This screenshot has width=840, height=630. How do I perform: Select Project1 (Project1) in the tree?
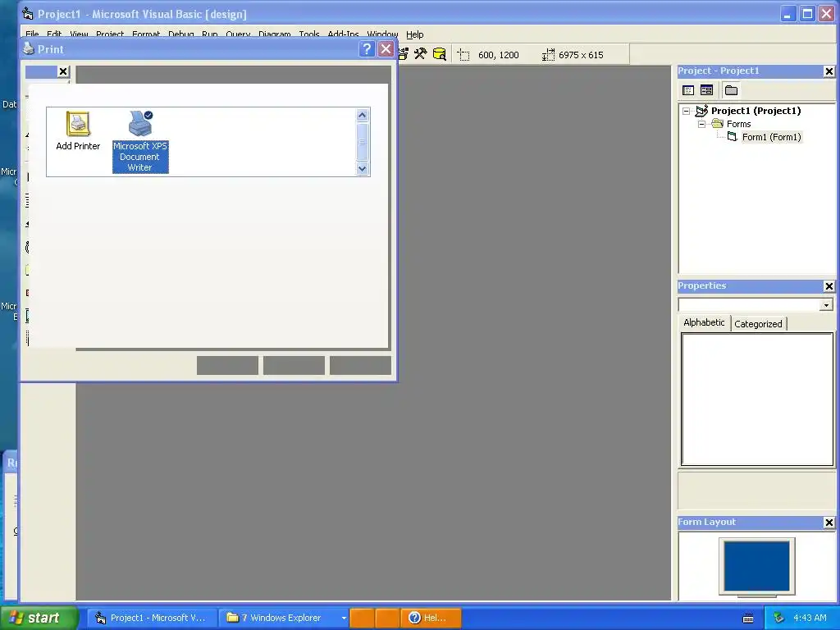click(756, 111)
